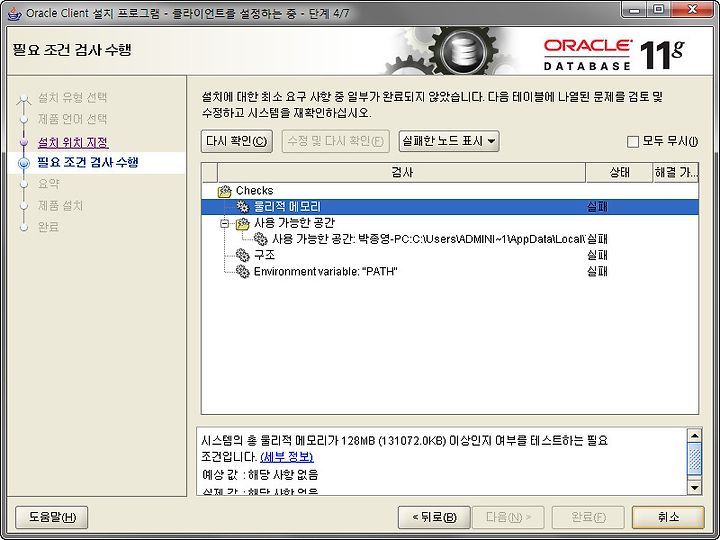Select the 물리적 메모리 check row

[450, 207]
